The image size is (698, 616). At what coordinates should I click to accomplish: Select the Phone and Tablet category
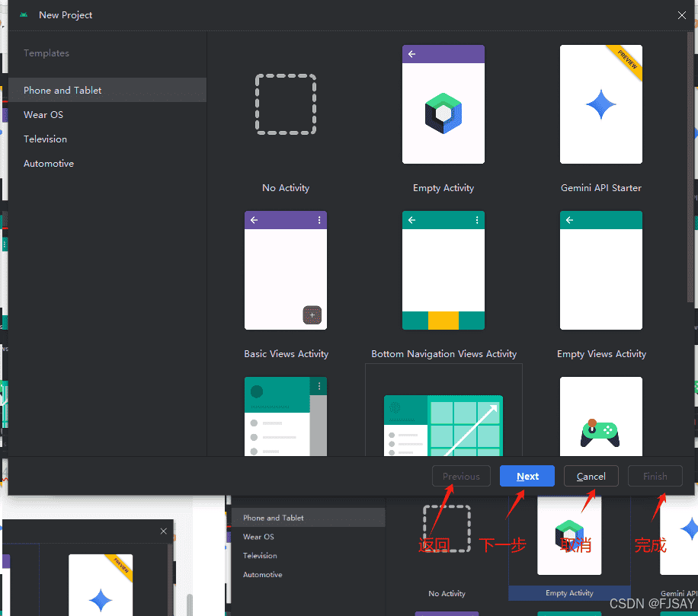62,90
